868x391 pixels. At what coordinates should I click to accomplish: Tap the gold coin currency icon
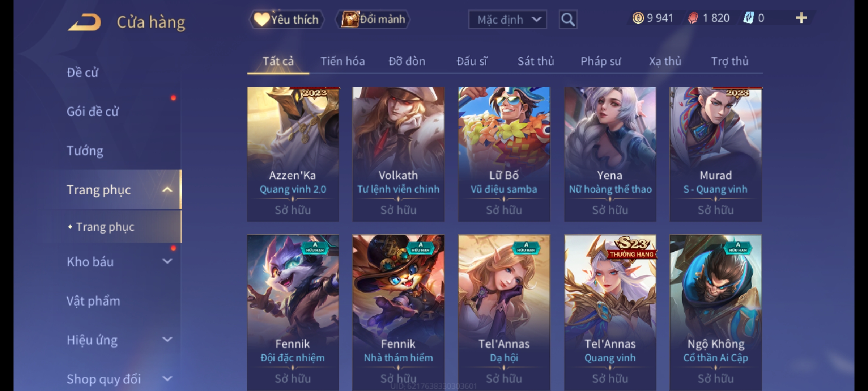click(x=638, y=18)
